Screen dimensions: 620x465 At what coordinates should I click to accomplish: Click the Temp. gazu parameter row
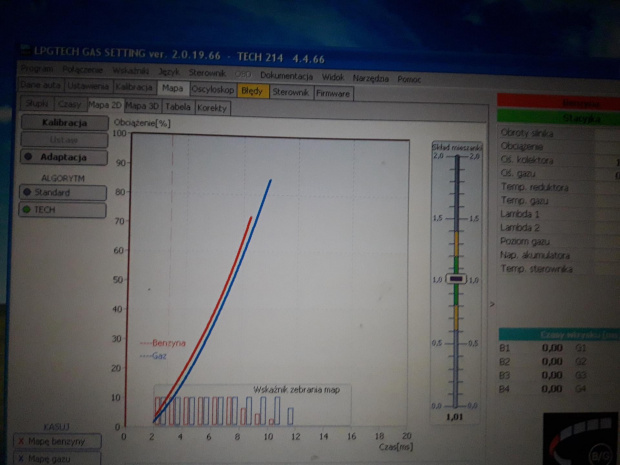tap(558, 200)
